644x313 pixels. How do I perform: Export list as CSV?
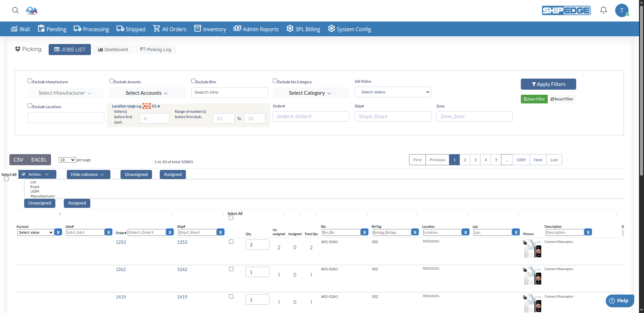coord(18,160)
